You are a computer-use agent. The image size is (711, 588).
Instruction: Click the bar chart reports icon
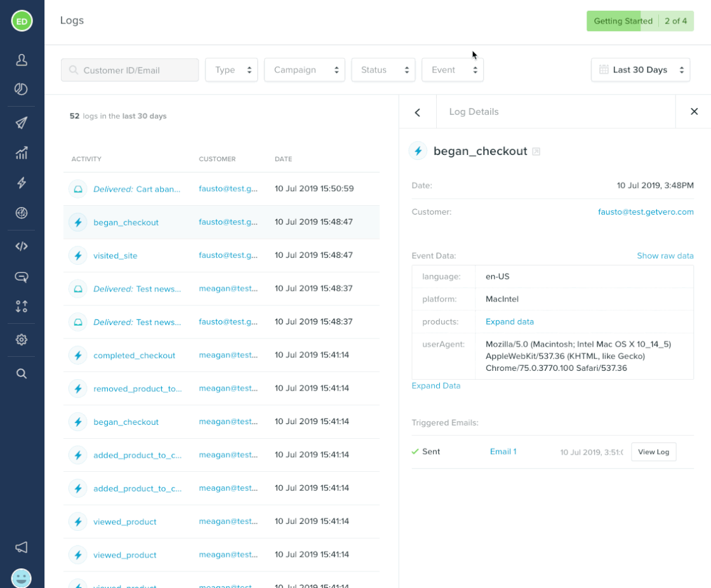pyautogui.click(x=22, y=152)
